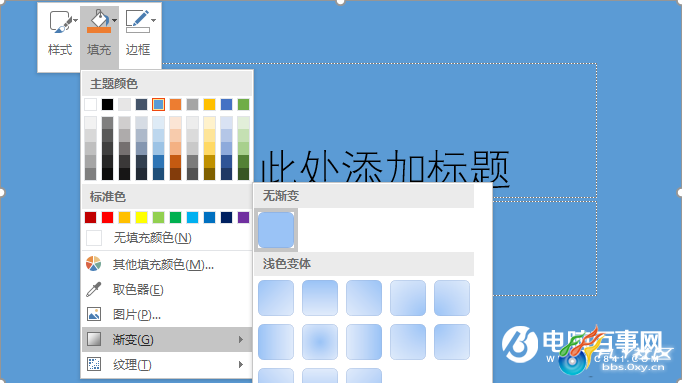Image resolution: width=682 pixels, height=383 pixels.
Task: Open the 纹理(T) submenu arrow
Action: (241, 364)
